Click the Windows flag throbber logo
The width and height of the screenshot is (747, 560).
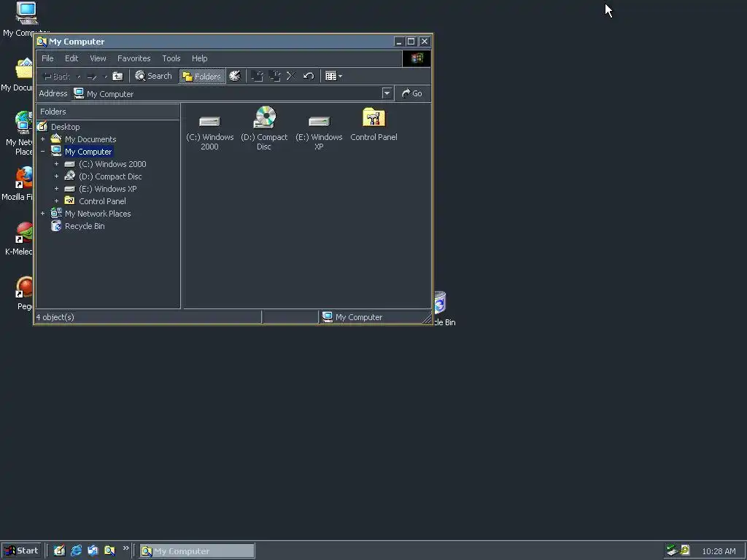(417, 58)
